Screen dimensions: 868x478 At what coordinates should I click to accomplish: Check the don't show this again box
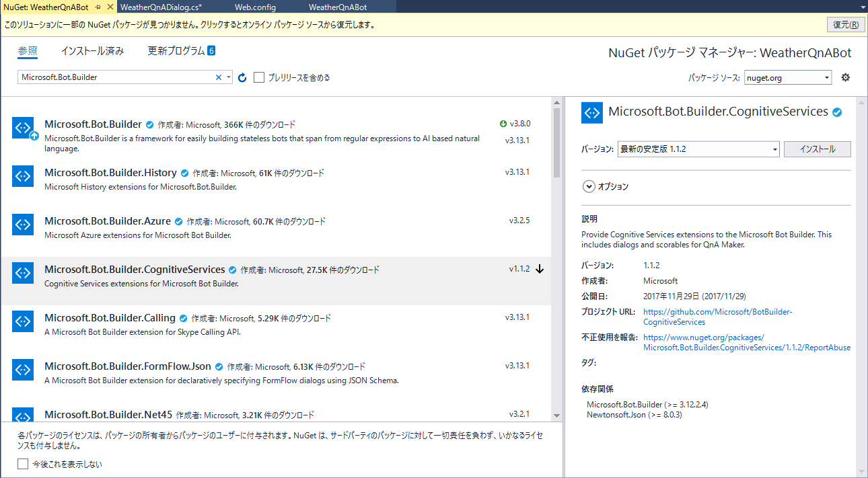click(x=23, y=464)
